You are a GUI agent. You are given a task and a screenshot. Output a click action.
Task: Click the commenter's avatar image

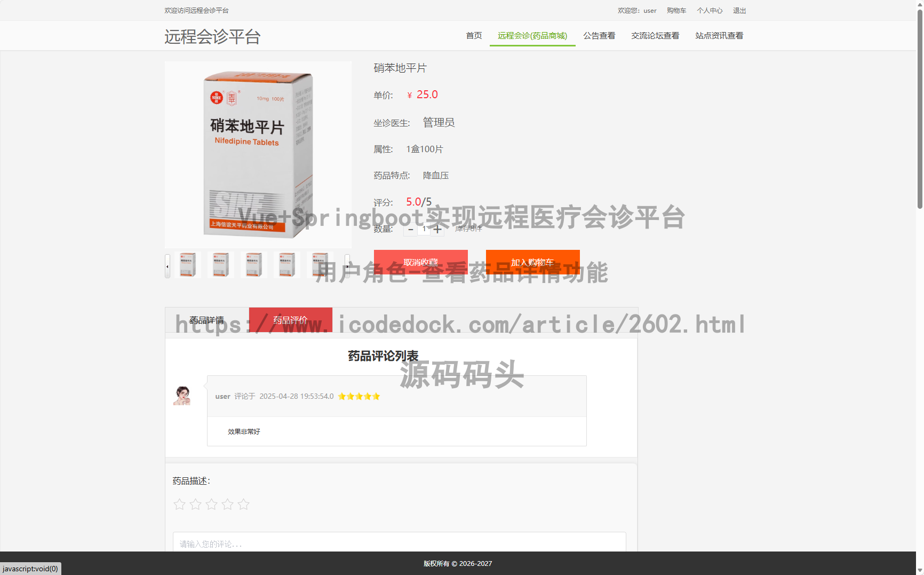point(183,396)
